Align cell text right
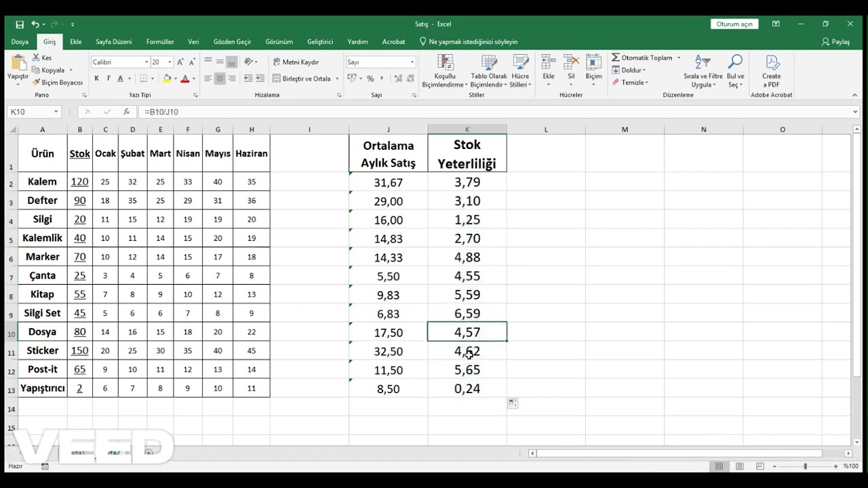Viewport: 868px width, 488px height. tap(231, 79)
